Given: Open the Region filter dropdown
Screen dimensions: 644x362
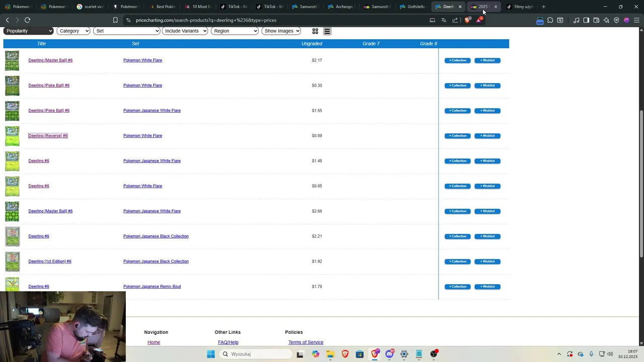Looking at the screenshot, I should [x=235, y=31].
